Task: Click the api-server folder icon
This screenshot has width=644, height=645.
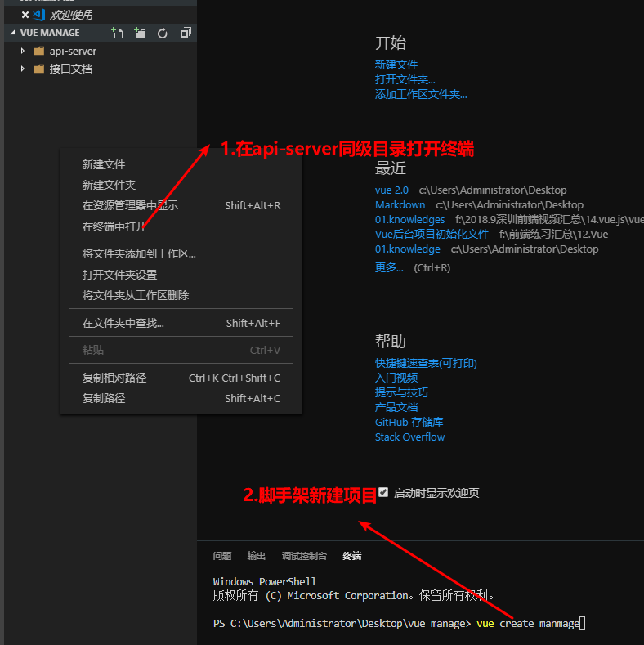Action: (38, 51)
